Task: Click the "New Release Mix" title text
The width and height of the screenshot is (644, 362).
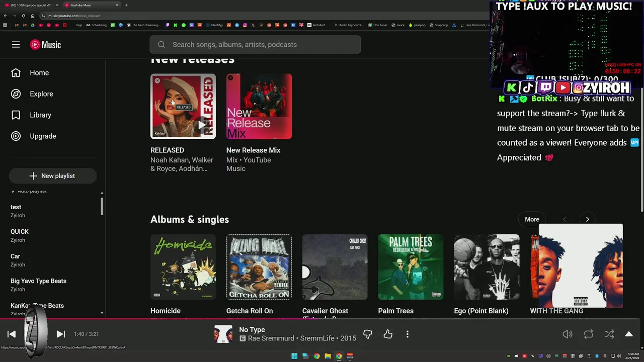Action: pyautogui.click(x=254, y=150)
